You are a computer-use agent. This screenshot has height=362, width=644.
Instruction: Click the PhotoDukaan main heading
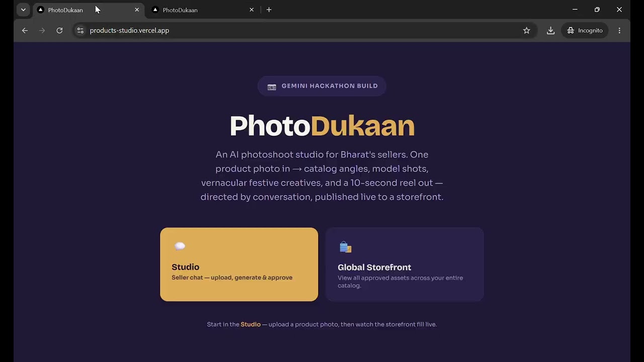(322, 126)
